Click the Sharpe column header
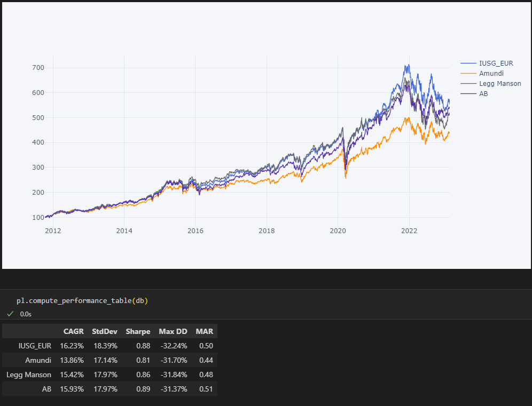The width and height of the screenshot is (532, 406). tap(138, 331)
